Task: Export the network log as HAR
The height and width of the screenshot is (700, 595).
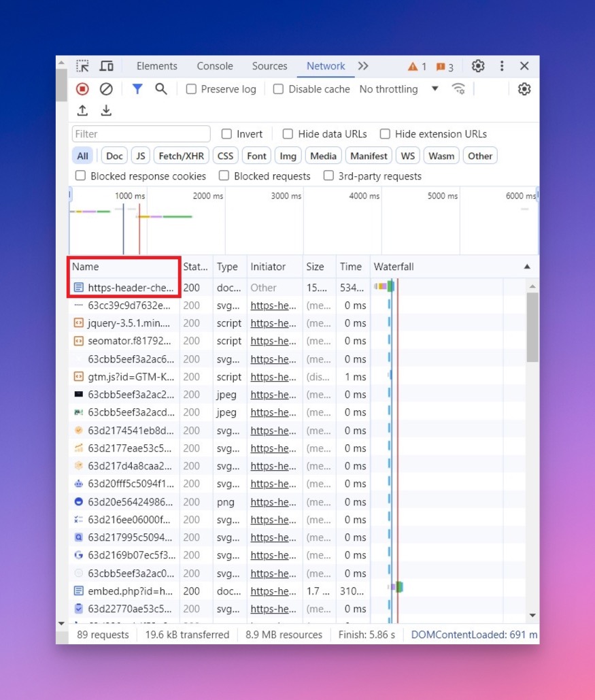Action: tap(105, 110)
